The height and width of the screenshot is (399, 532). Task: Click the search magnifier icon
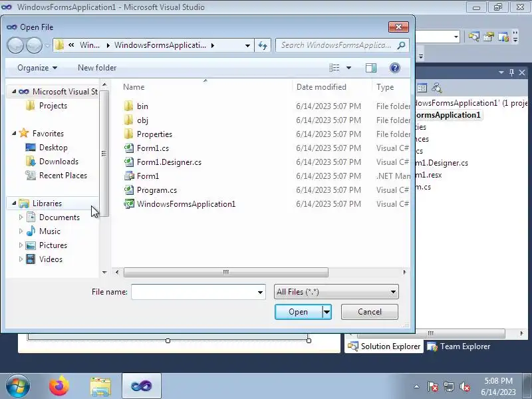pyautogui.click(x=401, y=45)
